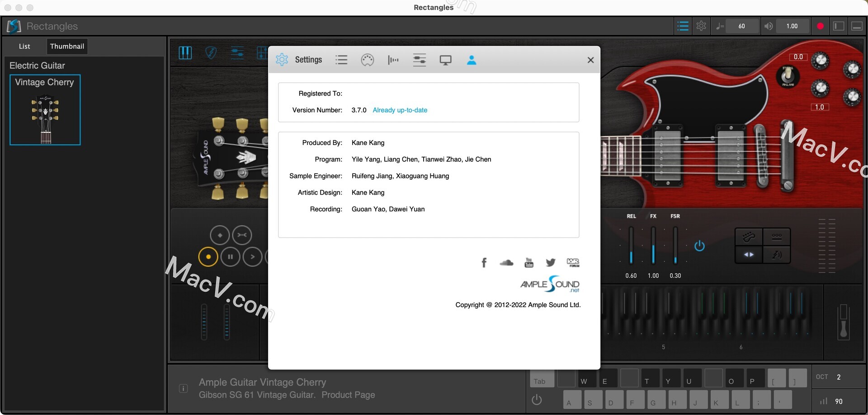This screenshot has width=868, height=415.
Task: Toggle the red record button
Action: click(x=820, y=26)
